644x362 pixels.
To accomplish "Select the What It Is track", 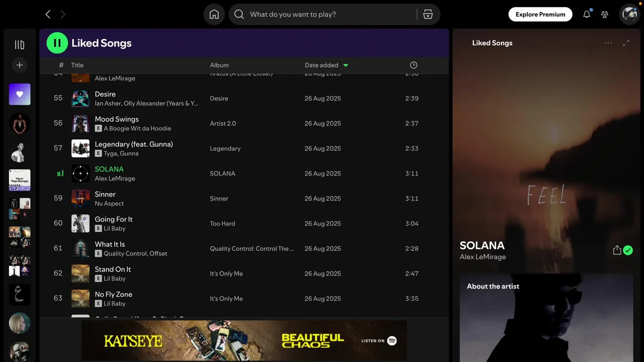I will [x=110, y=244].
